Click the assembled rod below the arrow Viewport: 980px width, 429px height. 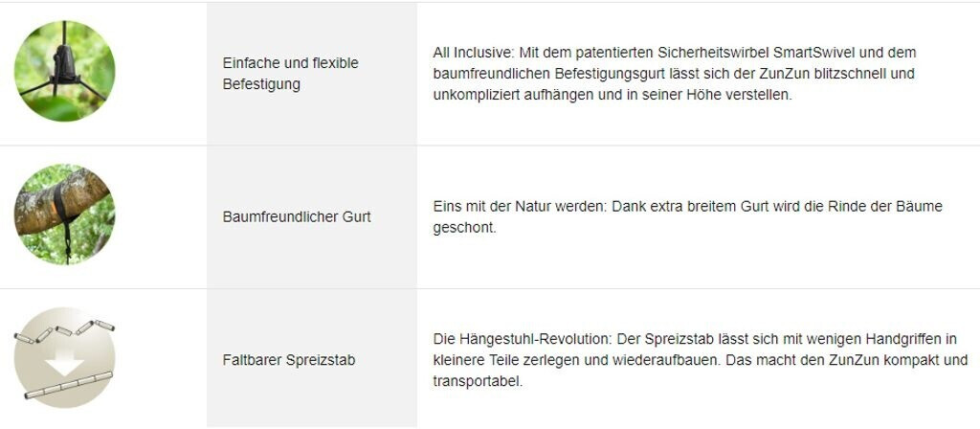(x=65, y=384)
